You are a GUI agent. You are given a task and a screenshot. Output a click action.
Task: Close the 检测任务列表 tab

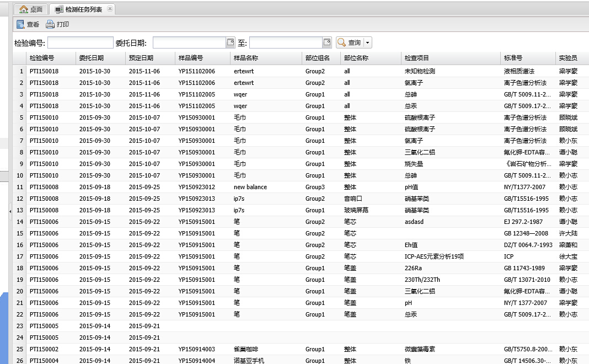tap(110, 9)
